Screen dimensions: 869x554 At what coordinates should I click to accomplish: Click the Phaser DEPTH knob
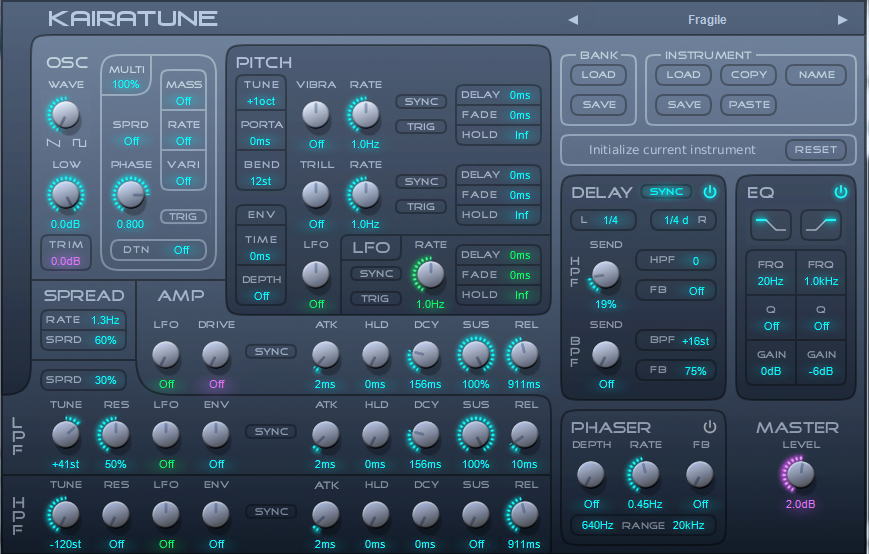click(591, 475)
